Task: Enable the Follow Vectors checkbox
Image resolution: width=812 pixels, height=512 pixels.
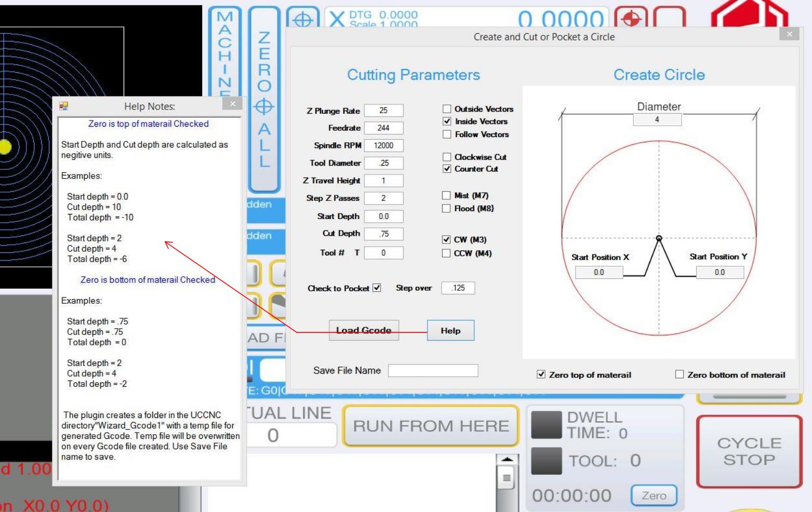Action: point(447,134)
